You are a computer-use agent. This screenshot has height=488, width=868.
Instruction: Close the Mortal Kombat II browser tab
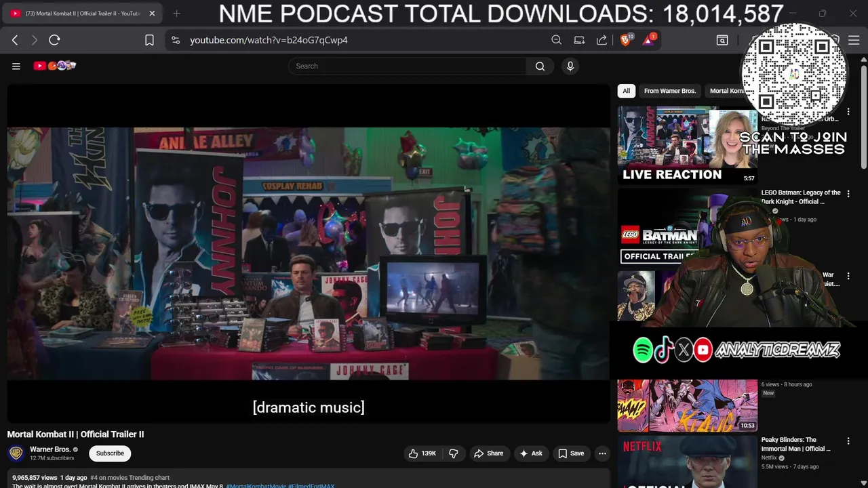(x=152, y=13)
